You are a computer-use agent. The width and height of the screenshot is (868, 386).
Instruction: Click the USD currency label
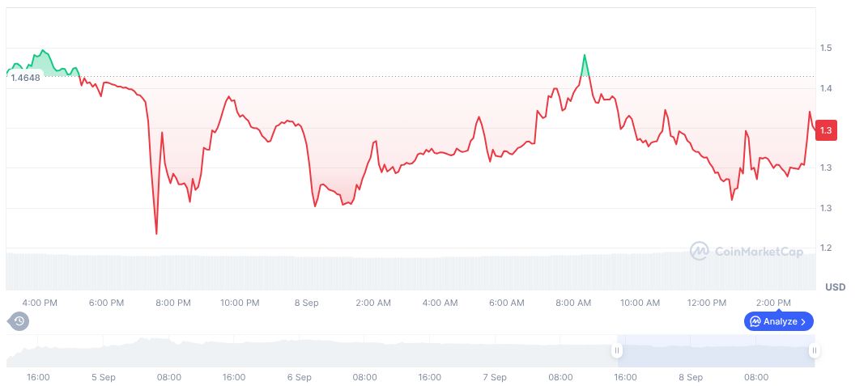[835, 287]
